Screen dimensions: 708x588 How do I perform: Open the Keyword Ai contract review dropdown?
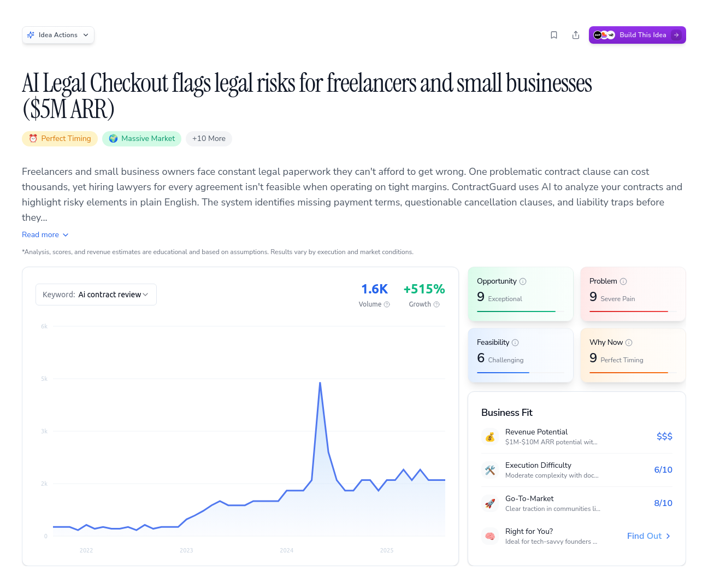[x=96, y=295]
